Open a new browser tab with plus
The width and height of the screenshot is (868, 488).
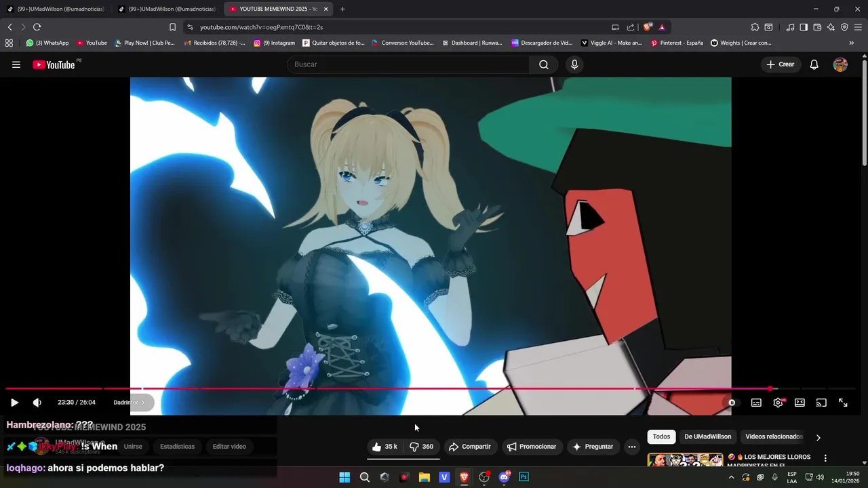point(342,9)
